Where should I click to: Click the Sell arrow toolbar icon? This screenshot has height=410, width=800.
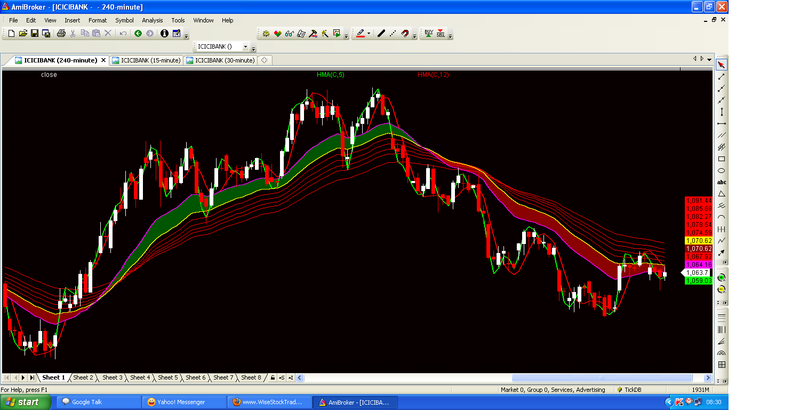coord(440,34)
